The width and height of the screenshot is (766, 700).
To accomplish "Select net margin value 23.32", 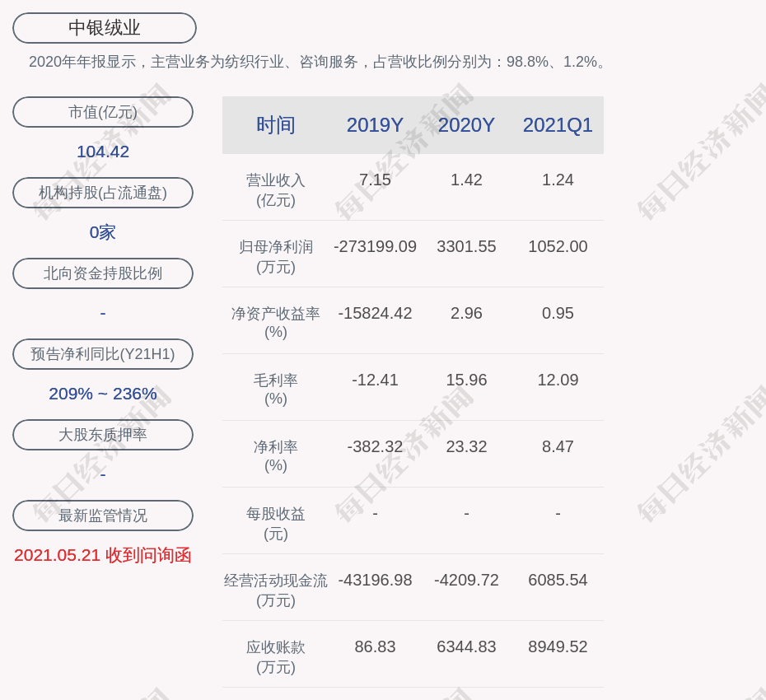I will pyautogui.click(x=466, y=446).
